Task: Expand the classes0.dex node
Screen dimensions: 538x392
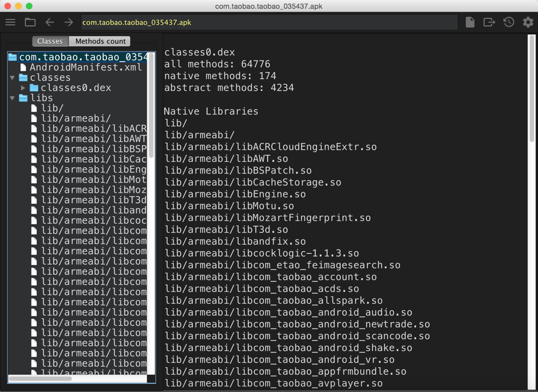Action: pyautogui.click(x=23, y=88)
